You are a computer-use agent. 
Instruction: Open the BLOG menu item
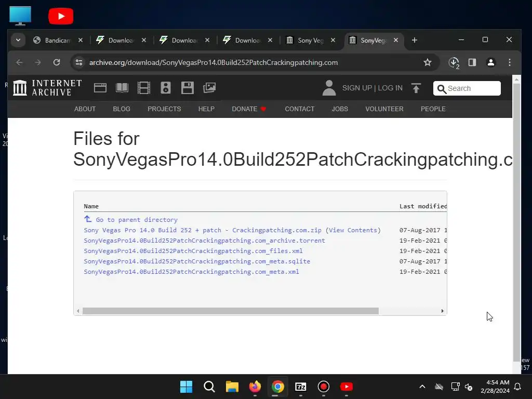coord(122,109)
